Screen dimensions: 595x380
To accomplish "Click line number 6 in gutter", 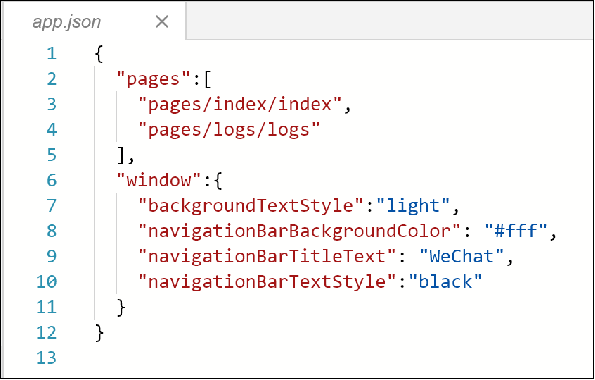I will click(52, 180).
